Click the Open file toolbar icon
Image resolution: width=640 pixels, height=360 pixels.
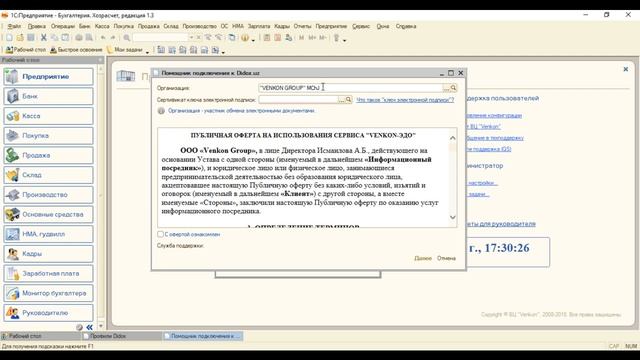coord(20,38)
